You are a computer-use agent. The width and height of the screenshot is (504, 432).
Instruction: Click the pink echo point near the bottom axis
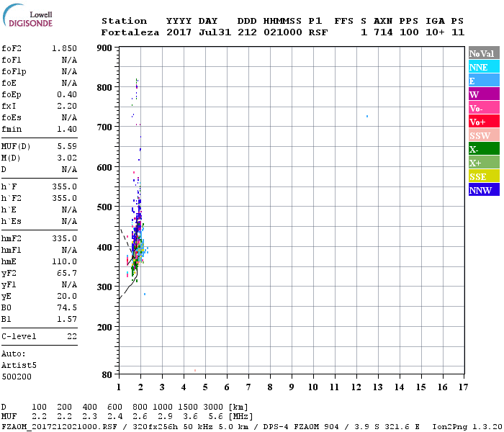[x=195, y=370]
